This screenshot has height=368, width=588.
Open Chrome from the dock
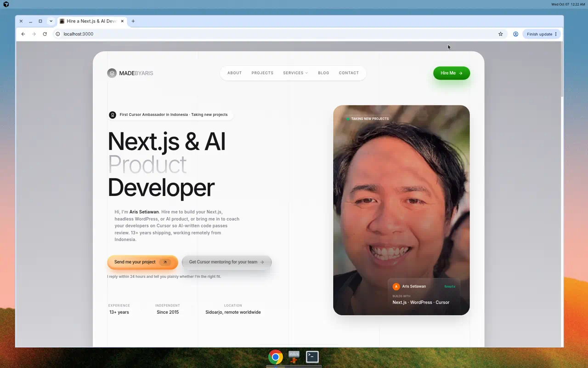[276, 357]
